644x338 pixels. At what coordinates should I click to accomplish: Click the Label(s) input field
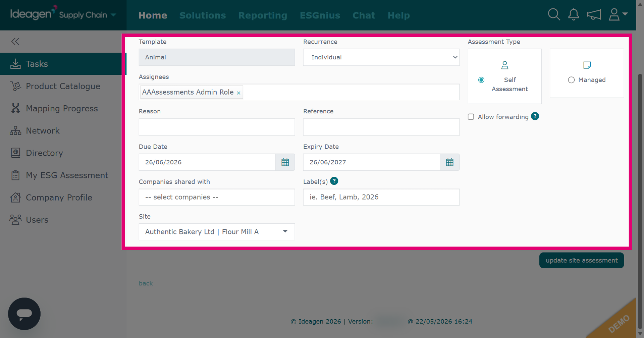pos(381,197)
